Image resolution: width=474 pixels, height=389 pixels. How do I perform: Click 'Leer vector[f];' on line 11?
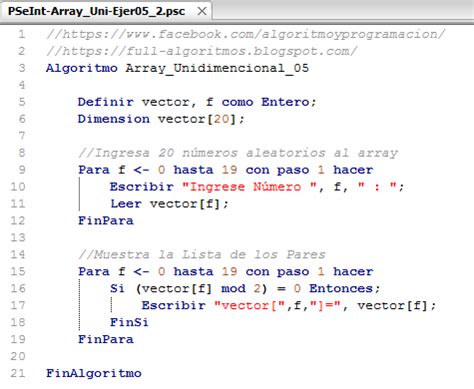point(169,204)
